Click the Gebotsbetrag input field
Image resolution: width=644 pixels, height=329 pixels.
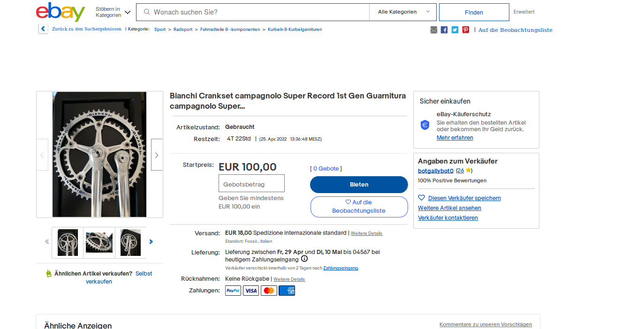click(x=251, y=183)
